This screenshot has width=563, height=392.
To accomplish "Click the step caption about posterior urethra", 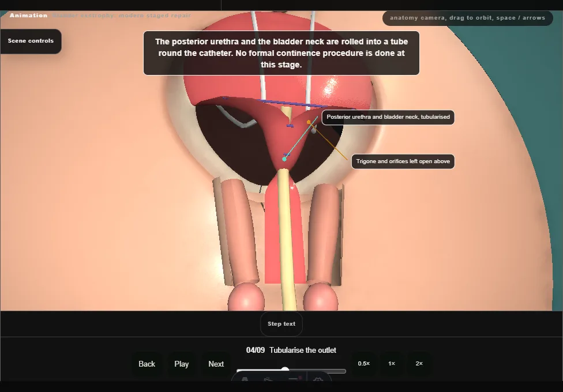I will (x=281, y=53).
